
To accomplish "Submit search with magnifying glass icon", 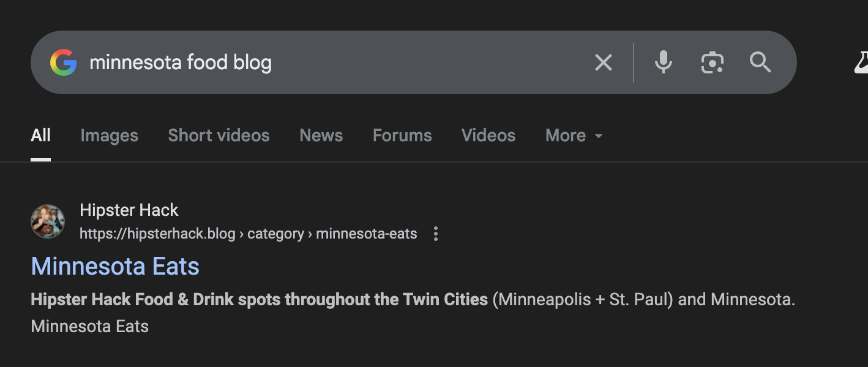I will click(x=760, y=62).
